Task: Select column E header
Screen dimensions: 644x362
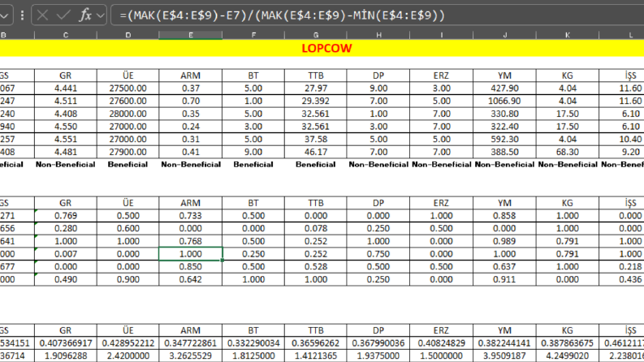Action: coord(191,35)
